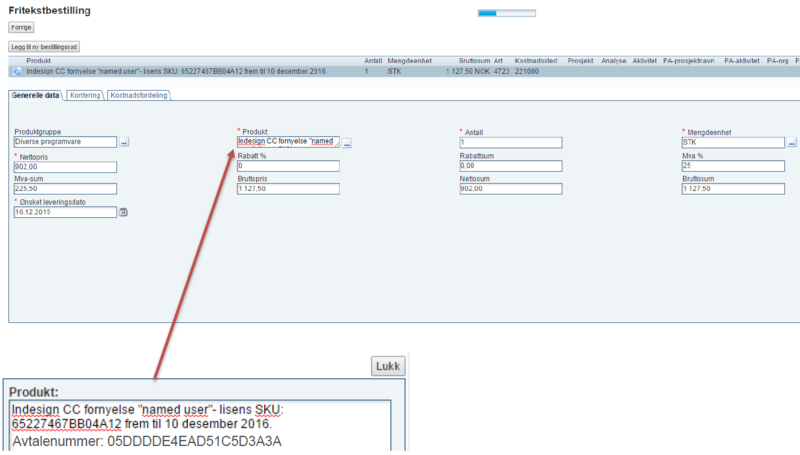Click the Analyse column header
The height and width of the screenshot is (455, 800).
pyautogui.click(x=613, y=61)
